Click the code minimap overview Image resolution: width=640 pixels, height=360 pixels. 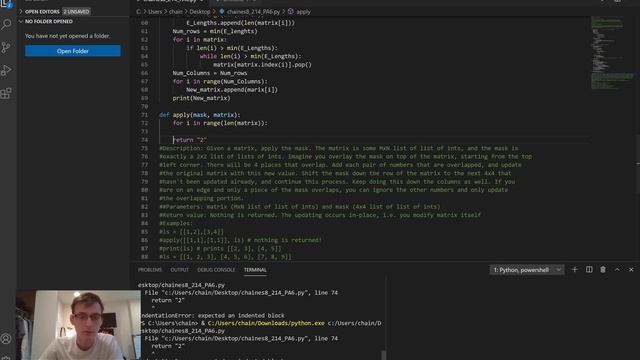coord(612,53)
